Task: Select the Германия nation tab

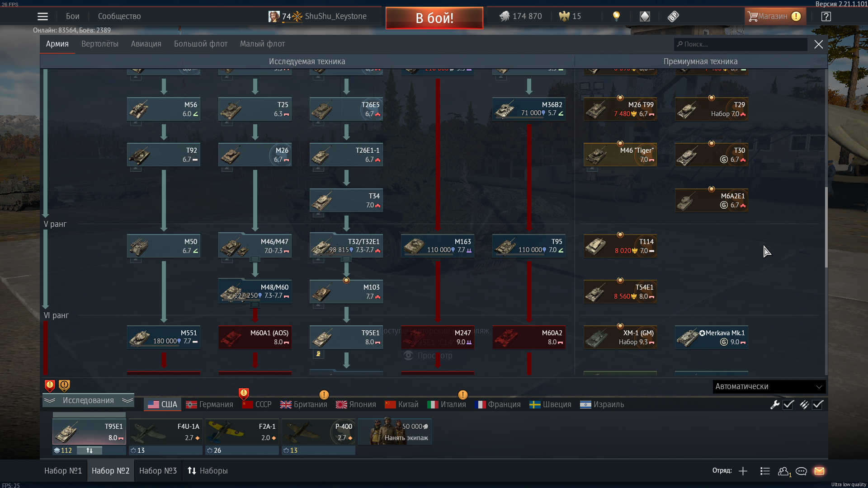Action: click(x=210, y=405)
